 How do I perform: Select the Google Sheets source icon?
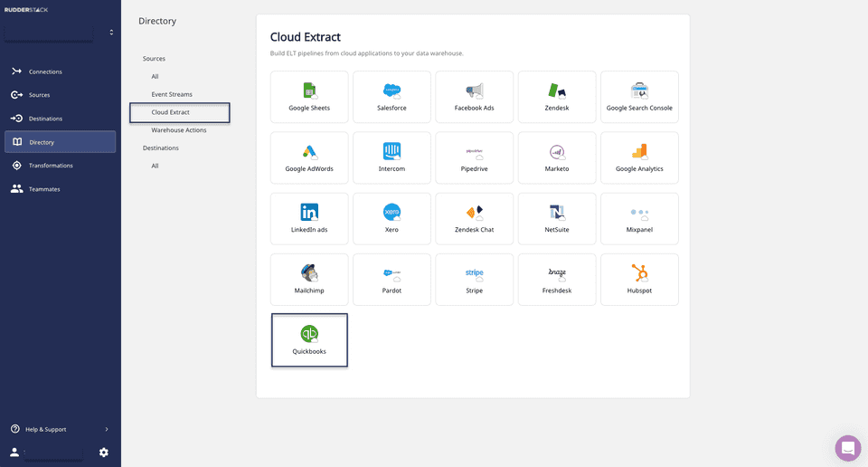point(309,91)
